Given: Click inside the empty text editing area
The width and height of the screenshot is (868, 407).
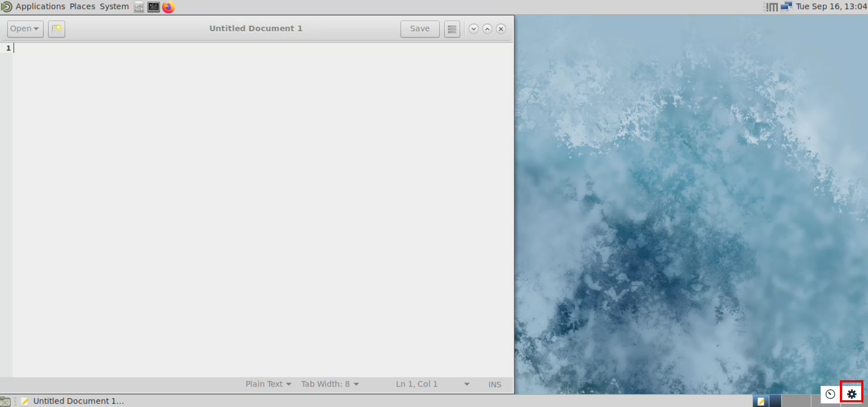Looking at the screenshot, I should 263,209.
